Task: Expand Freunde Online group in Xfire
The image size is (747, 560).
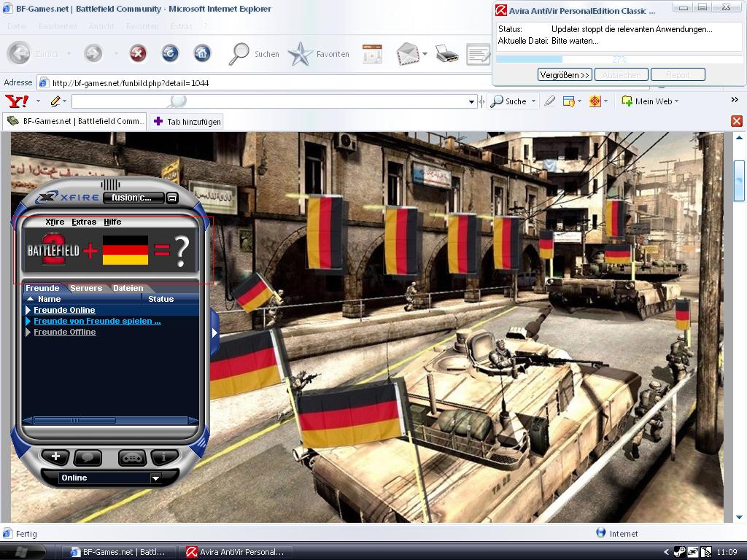Action: 28,310
